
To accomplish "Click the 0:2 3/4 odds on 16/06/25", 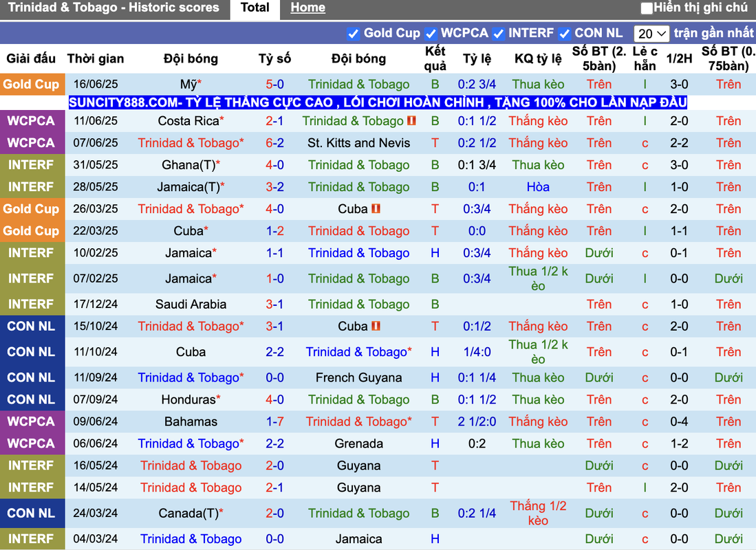I will tap(477, 85).
